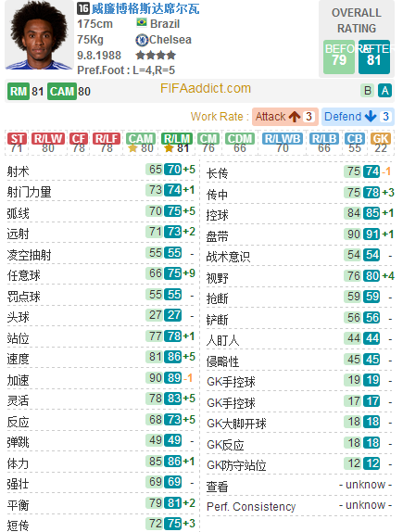The image size is (403, 532).
Task: Toggle the A comparison button
Action: pyautogui.click(x=384, y=91)
